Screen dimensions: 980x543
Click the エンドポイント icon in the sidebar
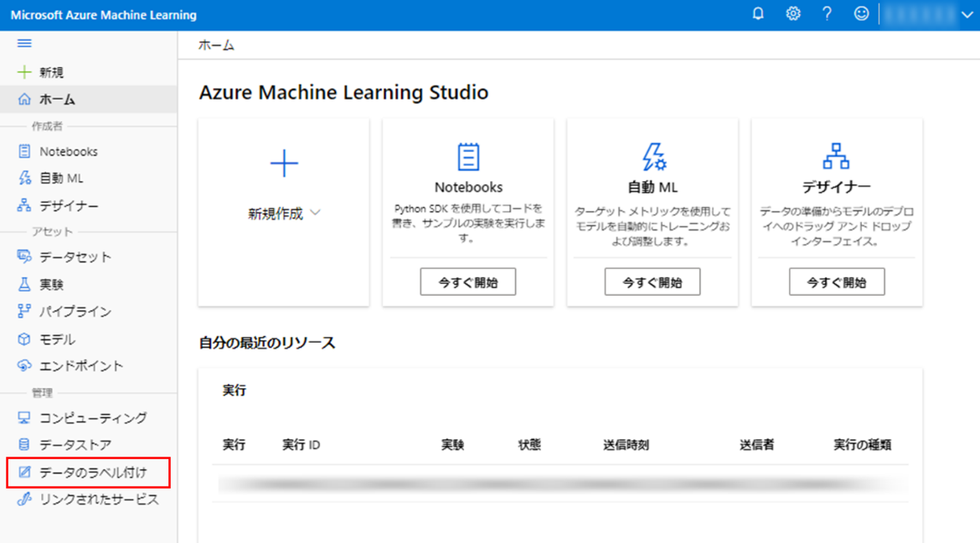tap(24, 365)
